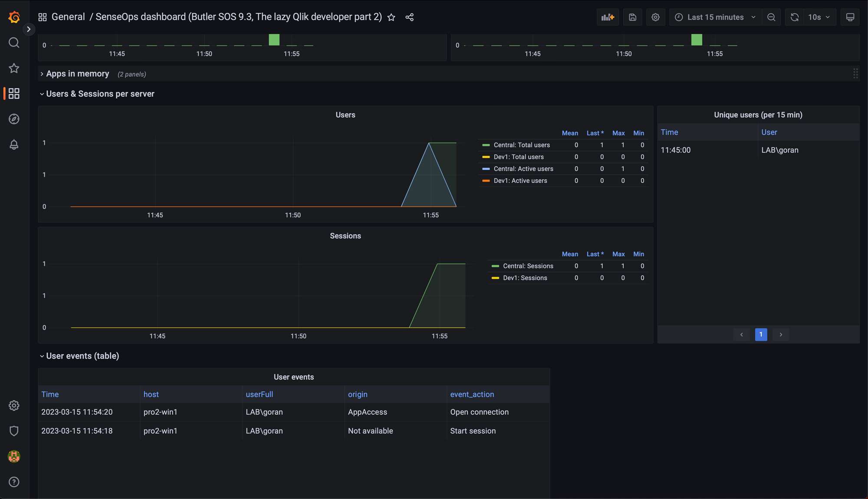
Task: Refresh the dashboard now
Action: click(x=794, y=17)
